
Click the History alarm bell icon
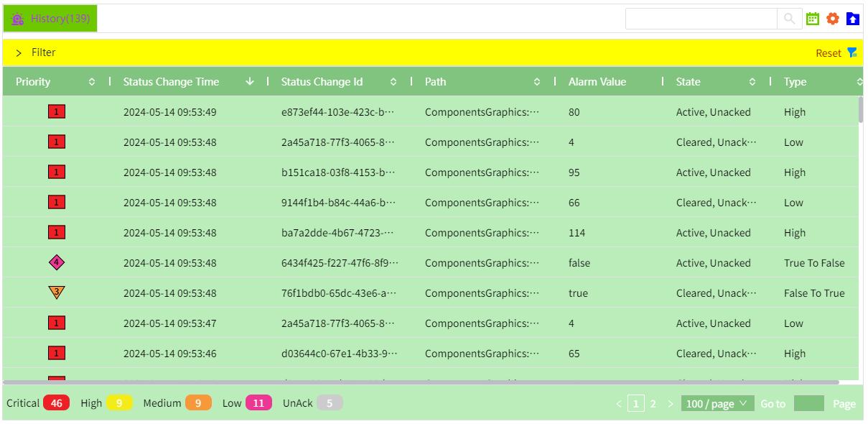(x=18, y=19)
